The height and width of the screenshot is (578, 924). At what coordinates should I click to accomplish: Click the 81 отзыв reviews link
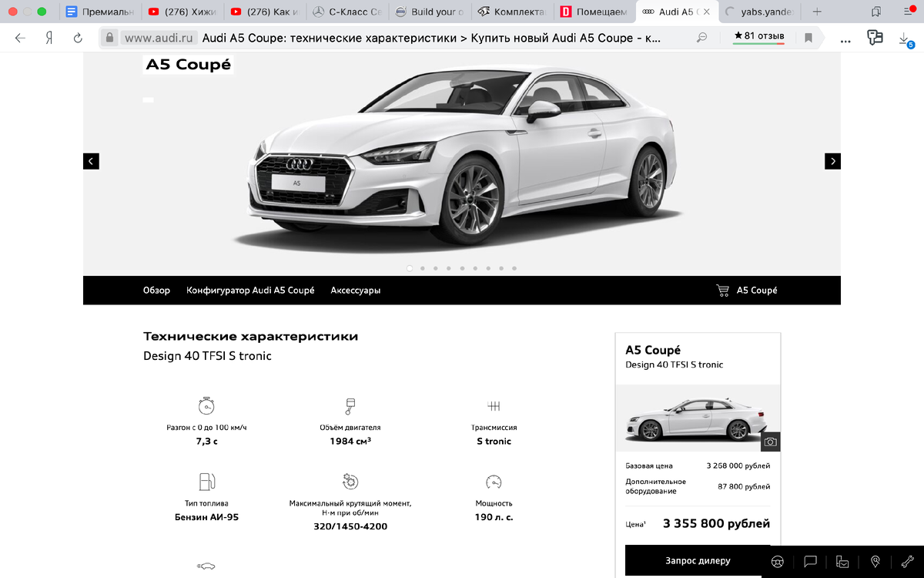tap(758, 35)
